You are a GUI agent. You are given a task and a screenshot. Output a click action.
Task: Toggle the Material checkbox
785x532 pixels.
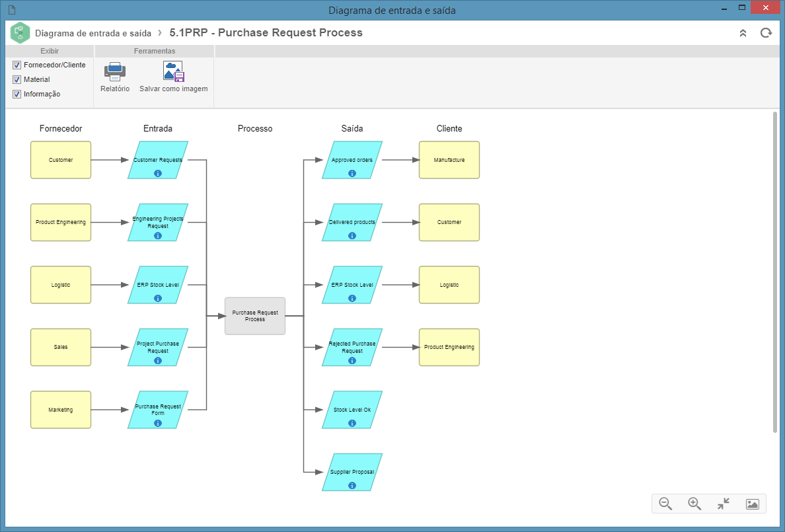click(17, 80)
